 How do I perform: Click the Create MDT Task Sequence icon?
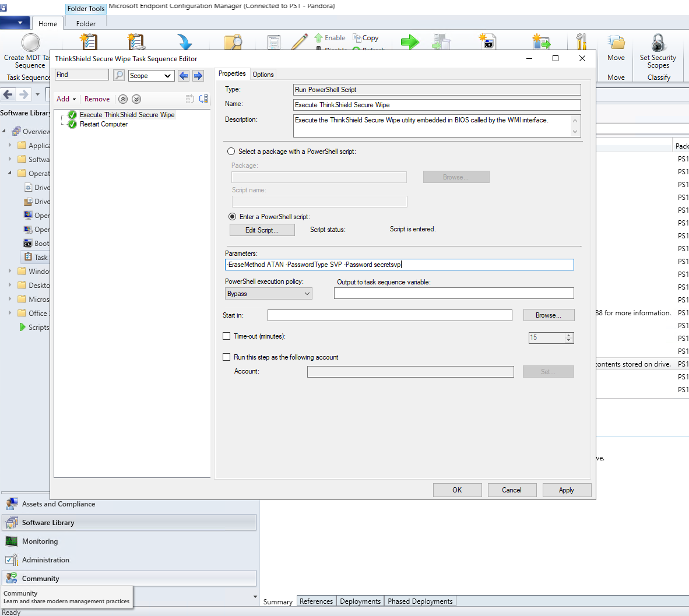click(30, 43)
